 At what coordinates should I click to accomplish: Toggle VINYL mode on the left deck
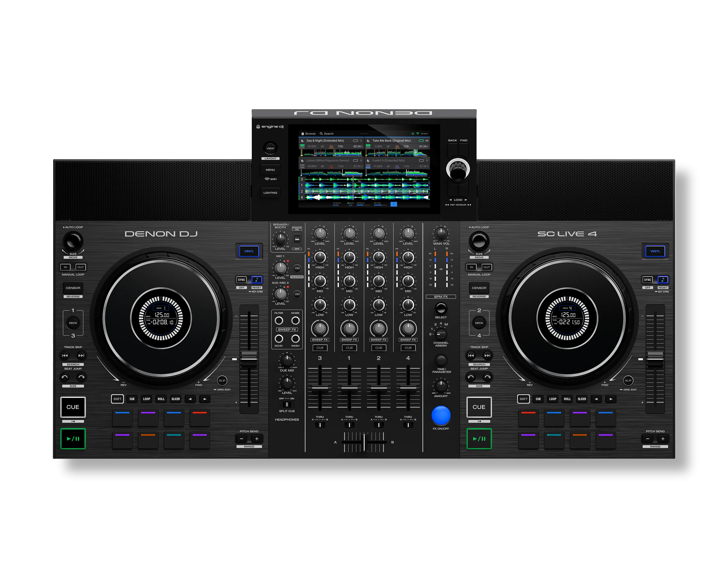pyautogui.click(x=249, y=251)
